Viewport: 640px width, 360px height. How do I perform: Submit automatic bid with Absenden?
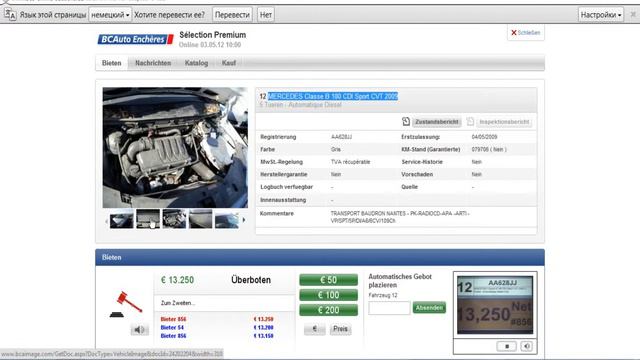[x=429, y=308]
